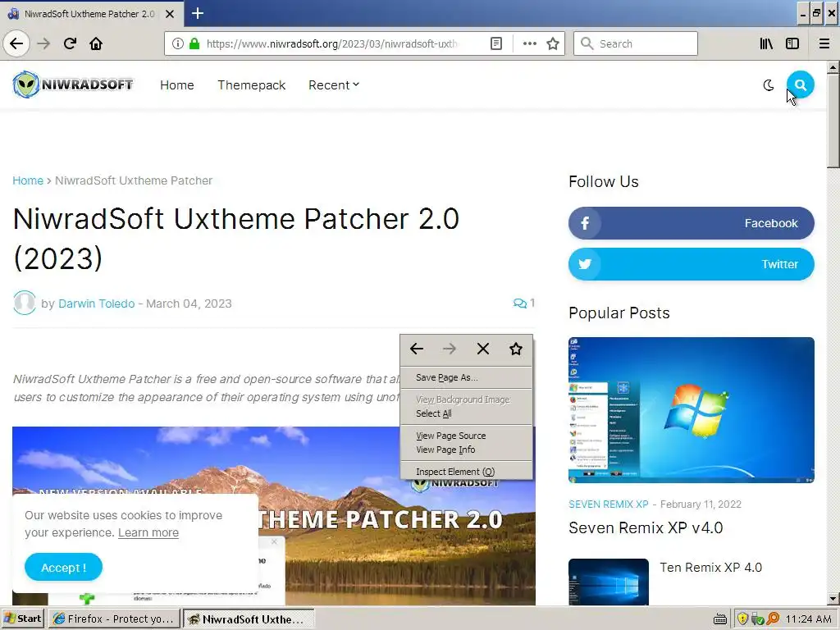Open author Darwin Toledo's link
Screen dimensions: 840x630
(x=97, y=304)
